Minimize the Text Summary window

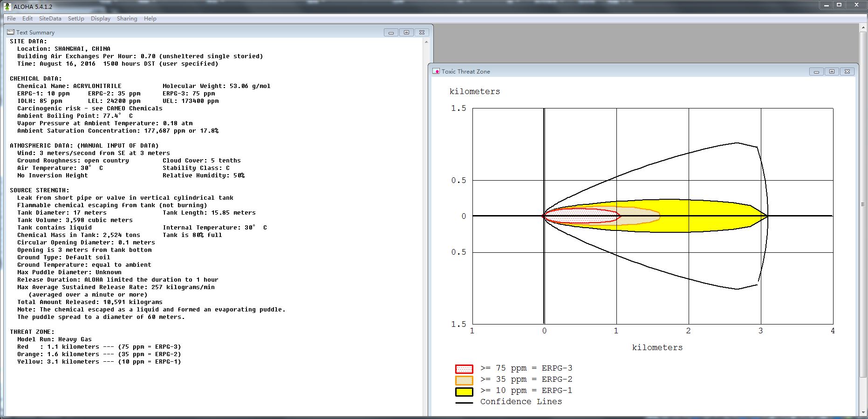pos(391,32)
